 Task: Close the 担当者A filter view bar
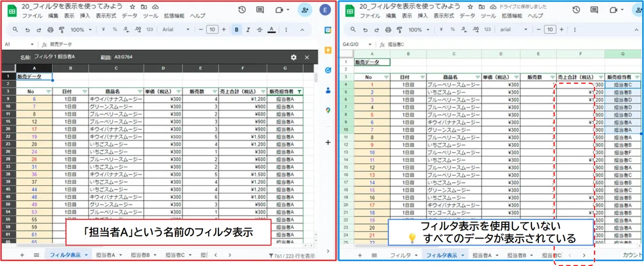tap(307, 57)
